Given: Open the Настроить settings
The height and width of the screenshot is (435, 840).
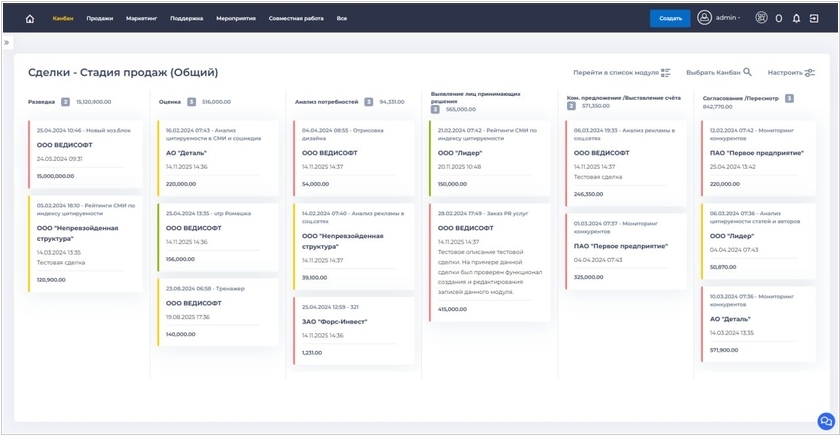Looking at the screenshot, I should pyautogui.click(x=791, y=72).
